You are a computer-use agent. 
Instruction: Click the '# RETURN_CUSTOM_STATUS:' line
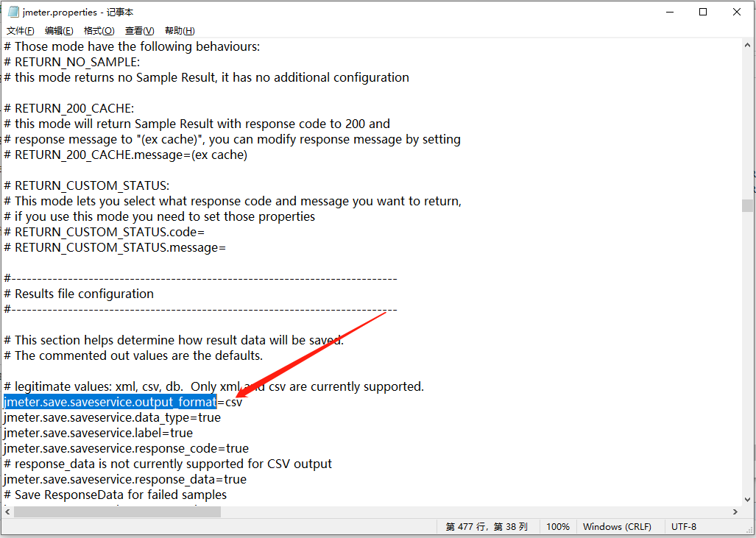coord(86,185)
